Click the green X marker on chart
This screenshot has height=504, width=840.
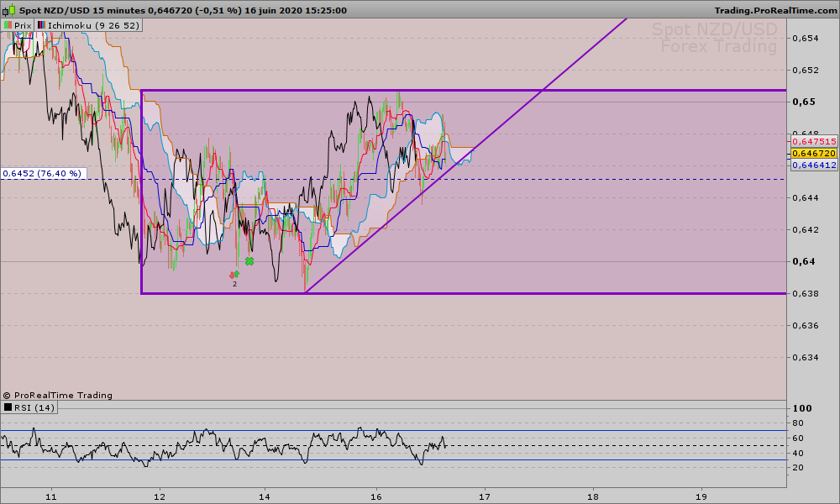tap(249, 262)
